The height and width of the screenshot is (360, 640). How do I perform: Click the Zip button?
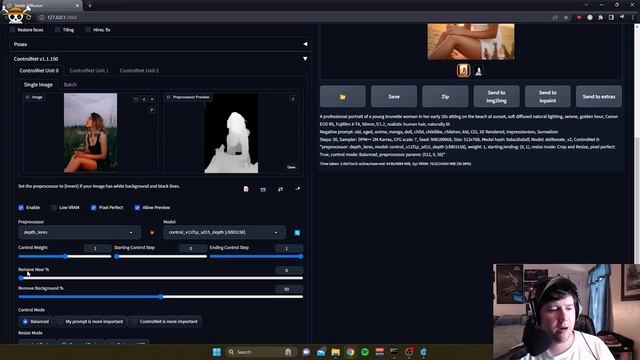click(445, 97)
